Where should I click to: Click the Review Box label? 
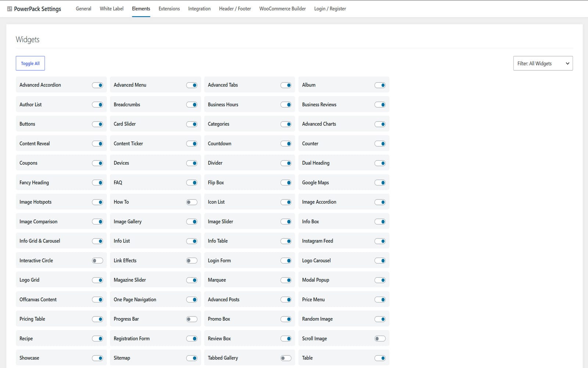219,339
